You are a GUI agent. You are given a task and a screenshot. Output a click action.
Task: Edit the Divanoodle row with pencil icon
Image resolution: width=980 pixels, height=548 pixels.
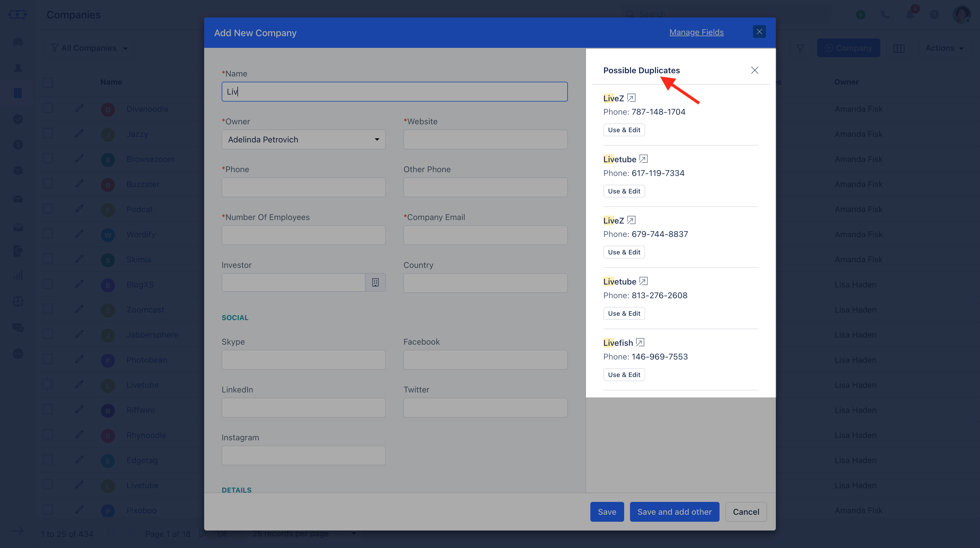[79, 109]
